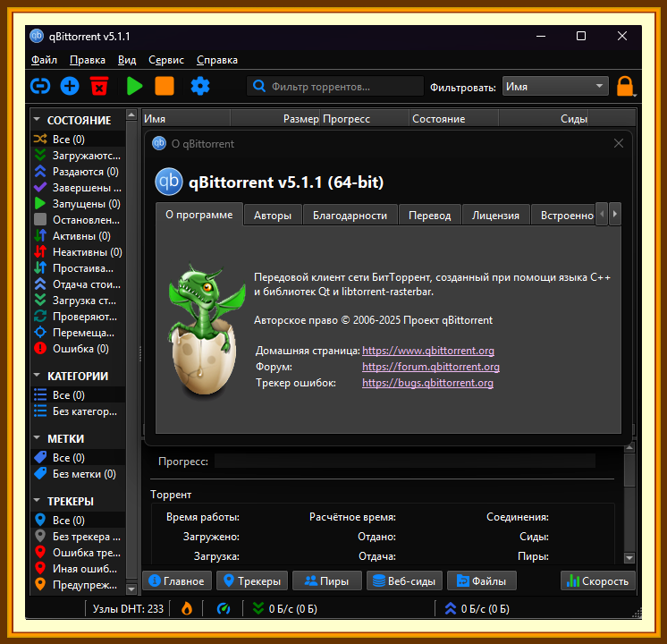Click the flame icon in the status bar
The image size is (667, 644).
tap(187, 609)
